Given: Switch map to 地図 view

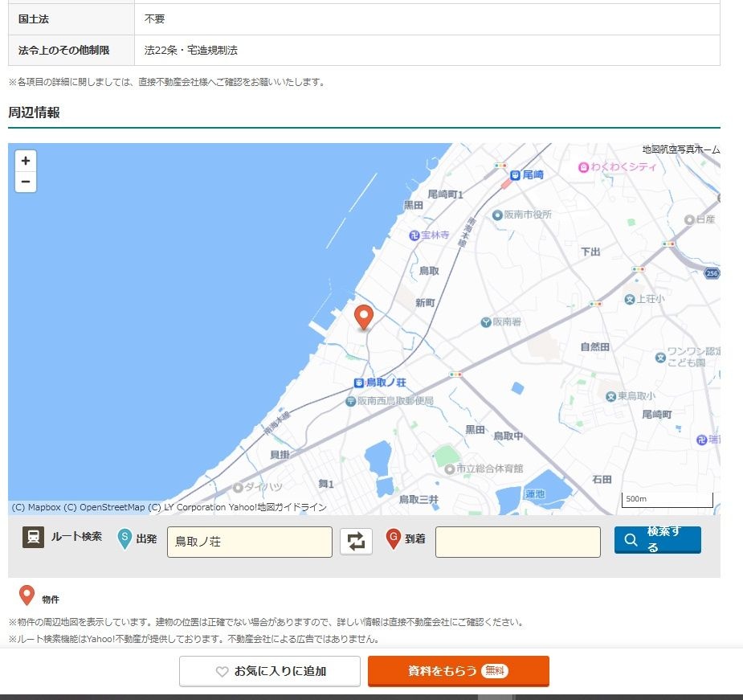Looking at the screenshot, I should point(651,149).
